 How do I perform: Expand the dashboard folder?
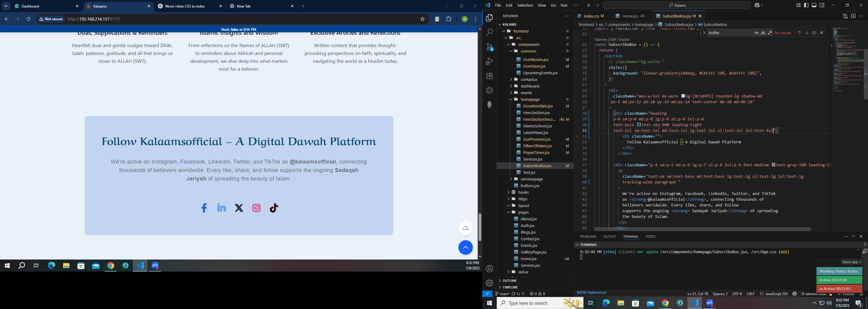[x=511, y=86]
